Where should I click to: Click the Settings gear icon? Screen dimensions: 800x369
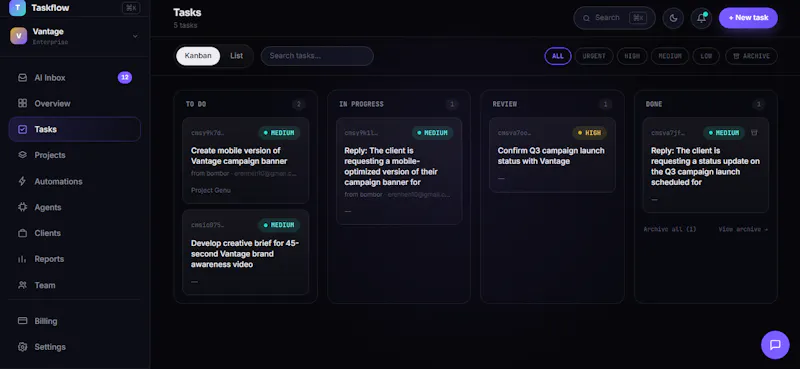[22, 347]
